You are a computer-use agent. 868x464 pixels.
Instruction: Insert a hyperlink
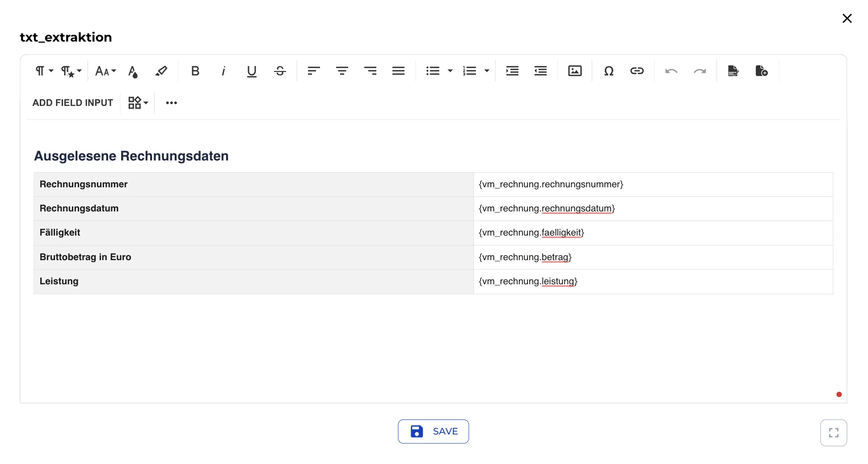(x=637, y=71)
